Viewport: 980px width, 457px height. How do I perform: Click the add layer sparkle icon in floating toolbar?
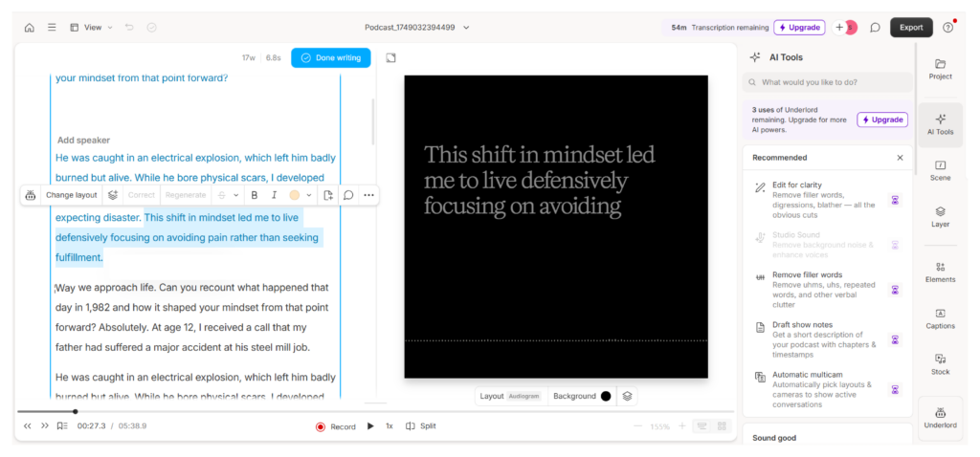tap(113, 195)
